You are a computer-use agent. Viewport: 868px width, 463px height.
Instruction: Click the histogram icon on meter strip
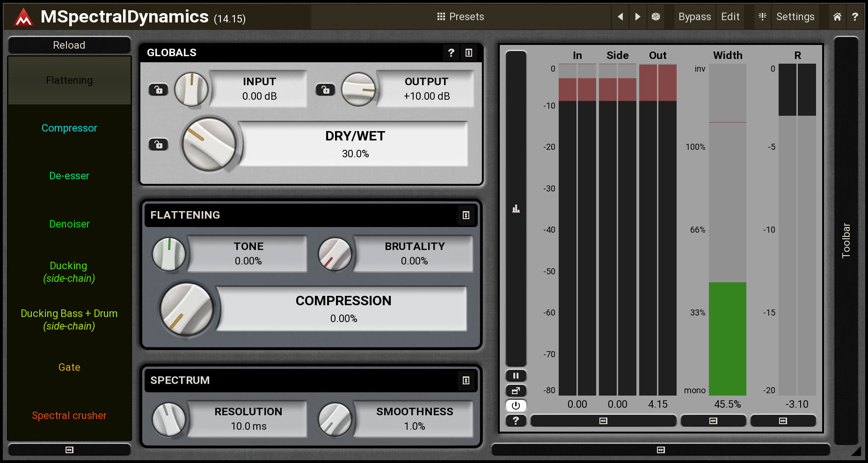click(516, 209)
